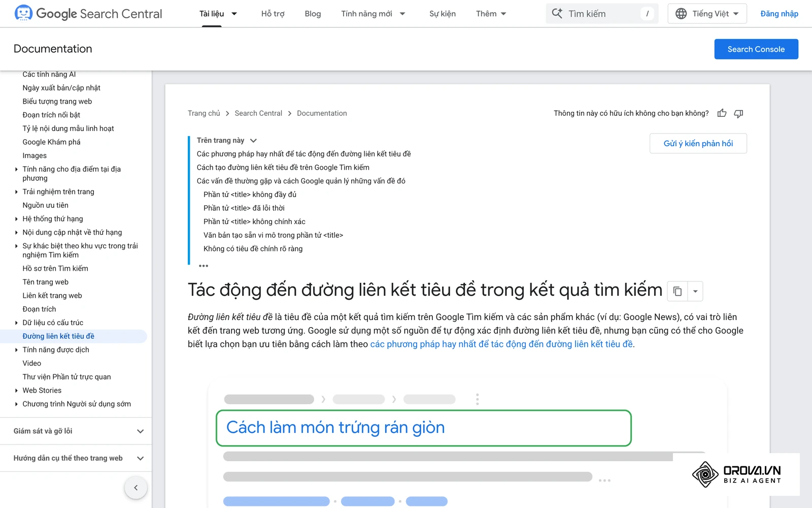Expand the 'Dữ liệu có cấu trúc' tree item
The image size is (812, 508).
tap(16, 323)
